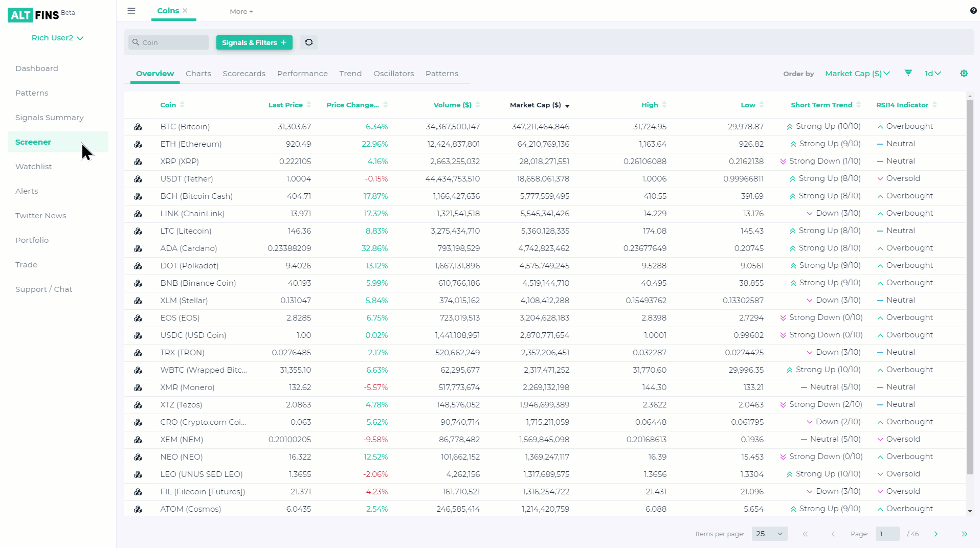
Task: Click the Signals & Filters button
Action: (254, 42)
